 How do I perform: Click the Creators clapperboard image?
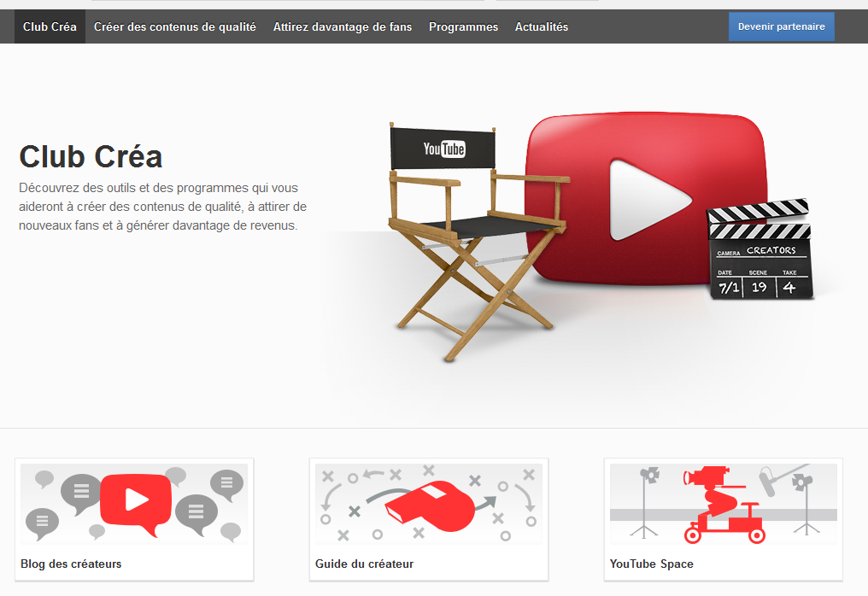click(760, 249)
